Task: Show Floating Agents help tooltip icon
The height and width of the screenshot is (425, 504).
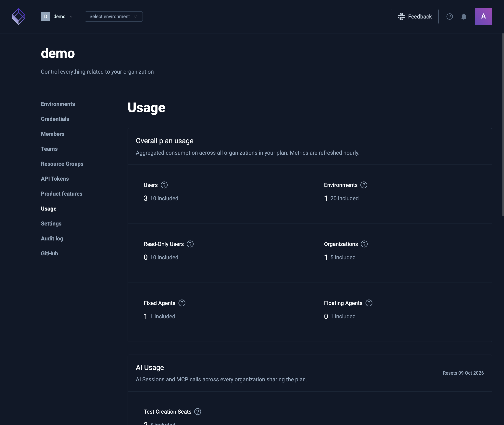Action: (x=369, y=303)
